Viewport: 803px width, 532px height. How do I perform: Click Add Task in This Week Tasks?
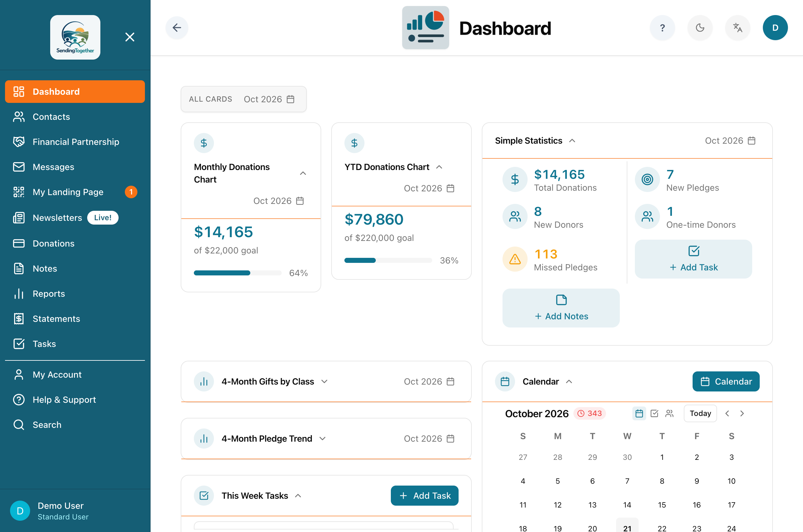click(424, 496)
